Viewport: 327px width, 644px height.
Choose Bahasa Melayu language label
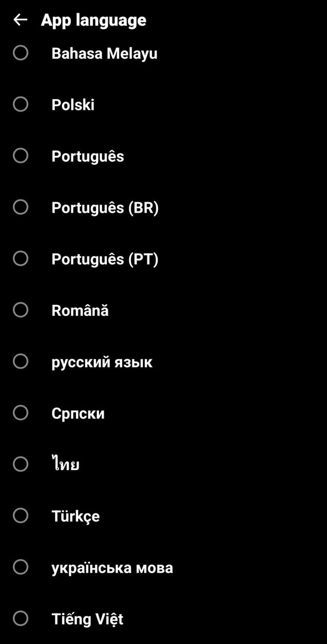(105, 52)
